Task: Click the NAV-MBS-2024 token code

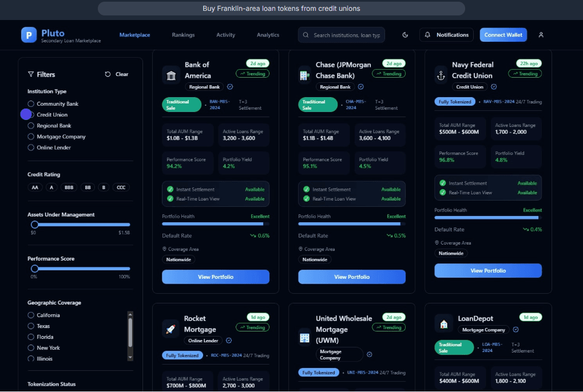Action: (x=498, y=102)
